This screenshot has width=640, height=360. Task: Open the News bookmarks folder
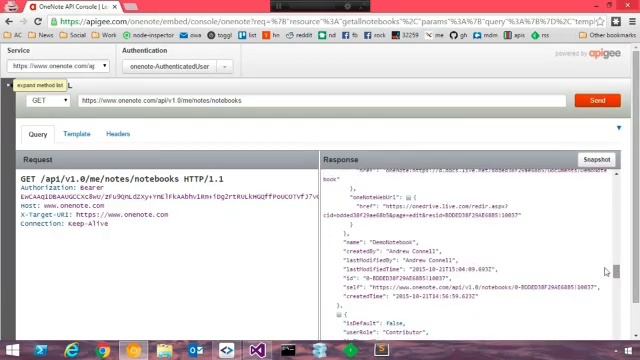coord(41,36)
